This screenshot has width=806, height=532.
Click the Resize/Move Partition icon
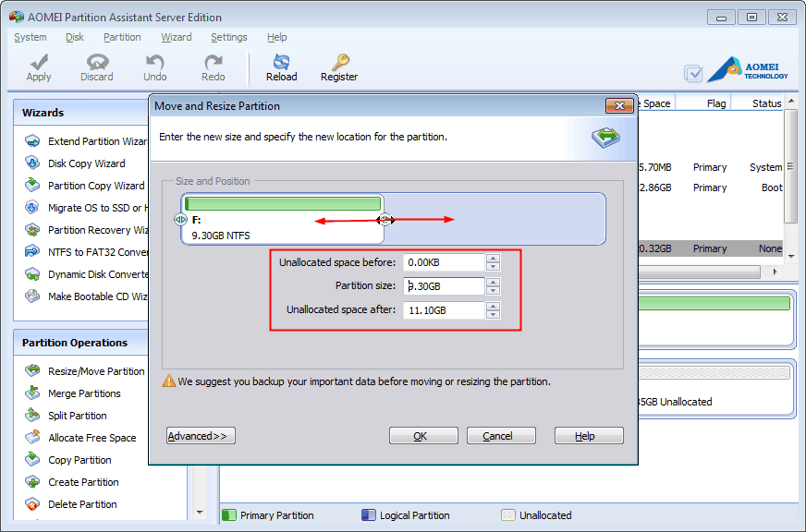32,370
